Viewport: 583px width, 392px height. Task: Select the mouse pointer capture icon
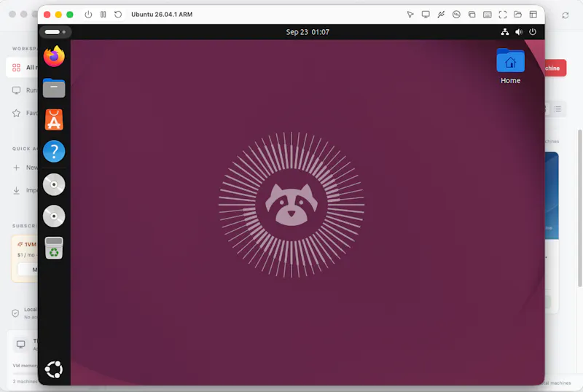(x=410, y=15)
